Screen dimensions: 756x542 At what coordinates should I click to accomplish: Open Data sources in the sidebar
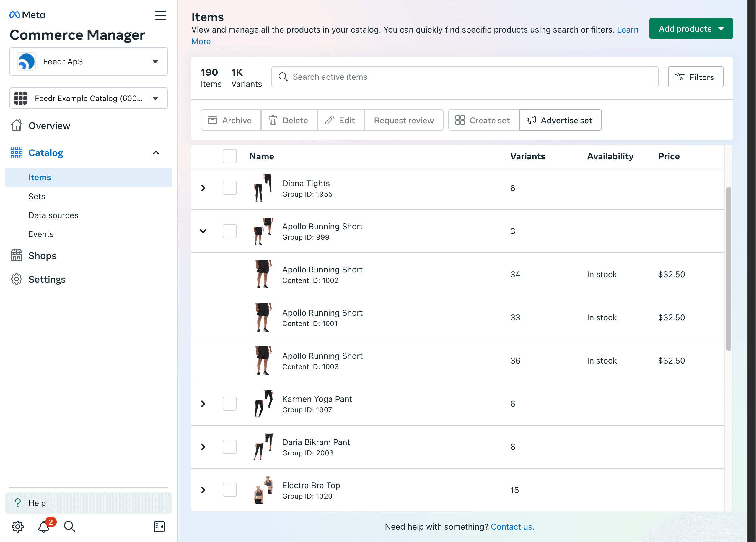[x=53, y=215]
